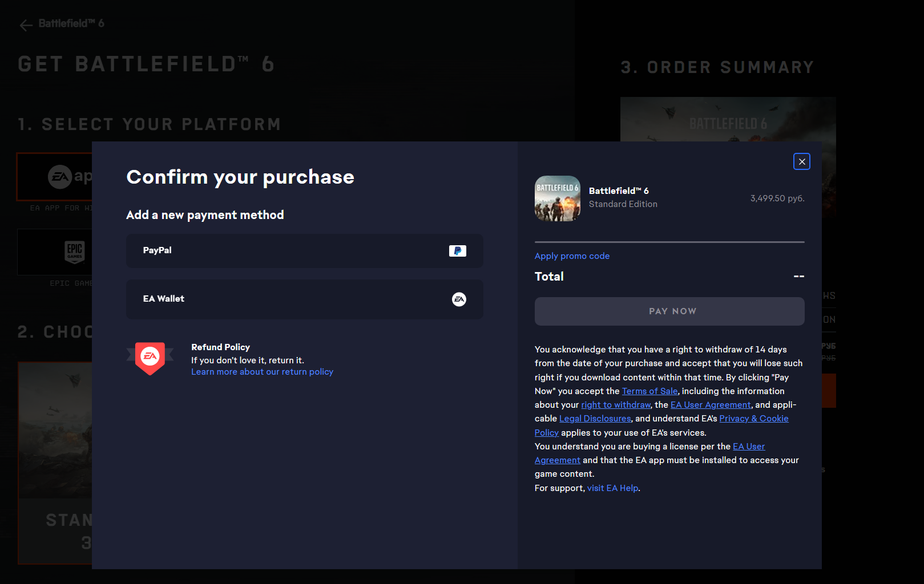Viewport: 924px width, 584px height.
Task: Click the 'GET BATTLEFIELD™ 6' page heading
Action: [x=146, y=64]
